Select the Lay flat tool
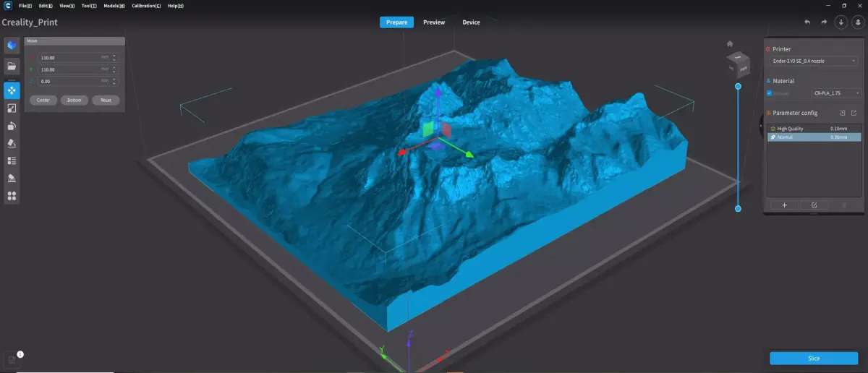Image resolution: width=868 pixels, height=373 pixels. [12, 143]
